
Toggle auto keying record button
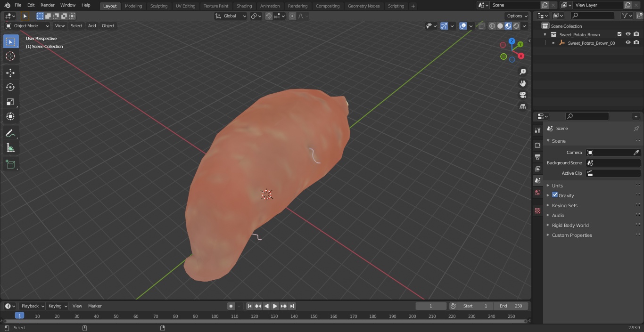[231, 306]
